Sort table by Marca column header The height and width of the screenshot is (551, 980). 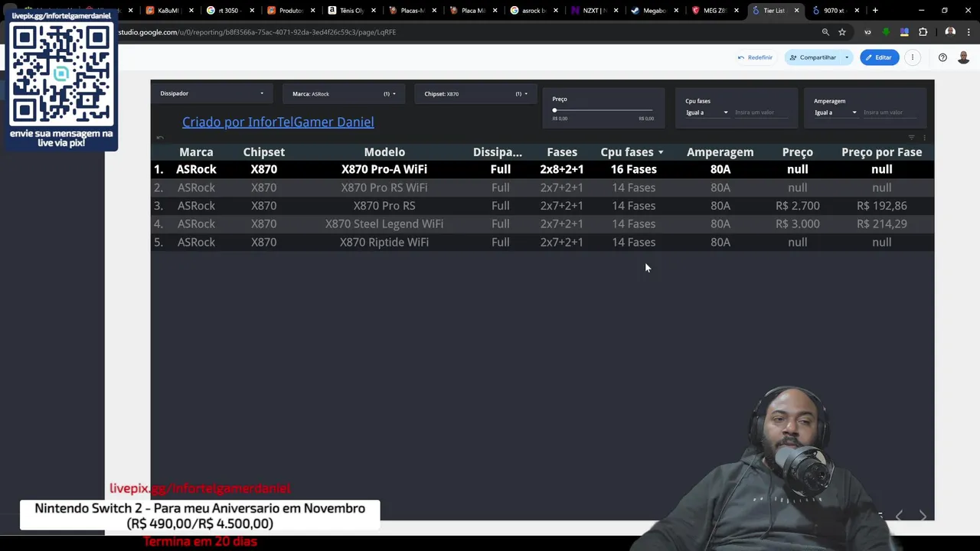pos(196,152)
